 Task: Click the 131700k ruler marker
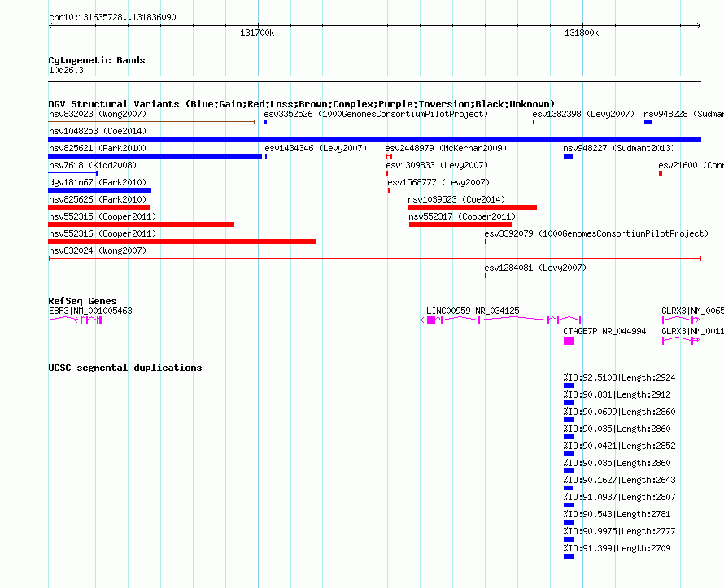tap(257, 33)
